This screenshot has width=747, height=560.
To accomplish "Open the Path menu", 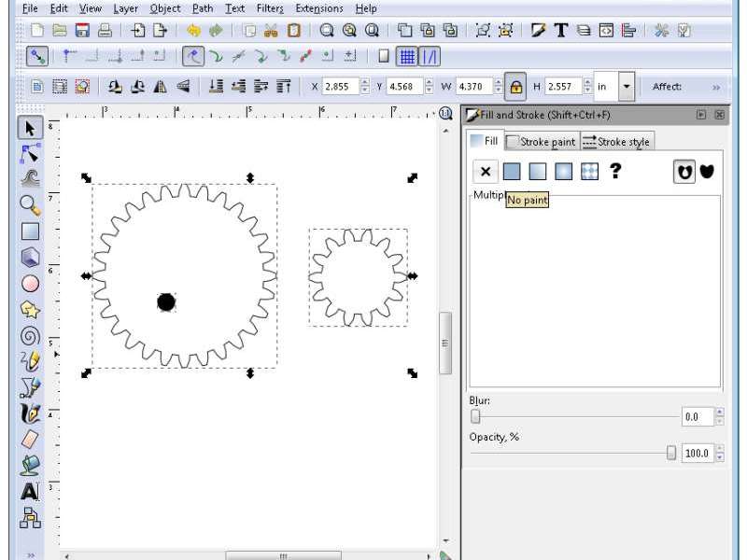I will (x=203, y=8).
